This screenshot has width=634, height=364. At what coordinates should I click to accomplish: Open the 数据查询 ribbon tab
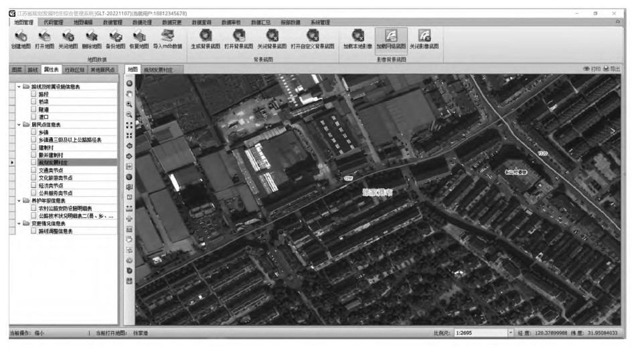(x=201, y=22)
